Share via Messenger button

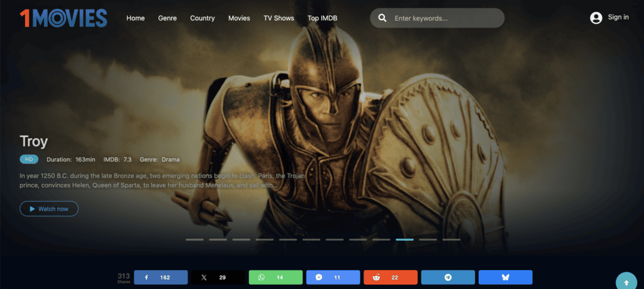point(333,278)
